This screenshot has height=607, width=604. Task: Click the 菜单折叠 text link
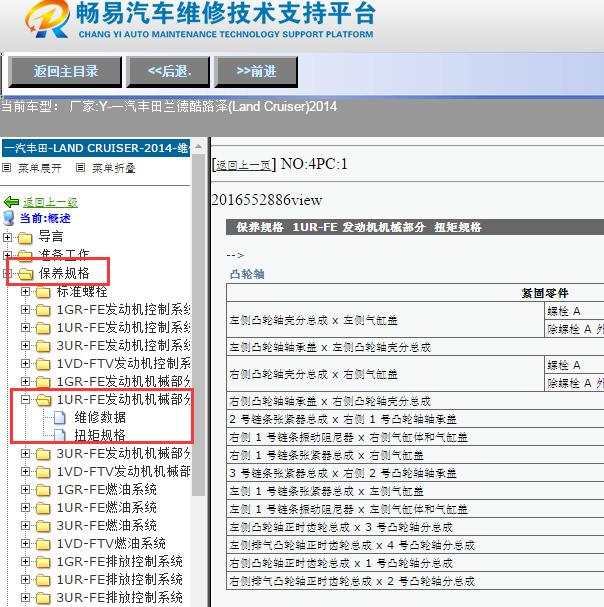(113, 168)
